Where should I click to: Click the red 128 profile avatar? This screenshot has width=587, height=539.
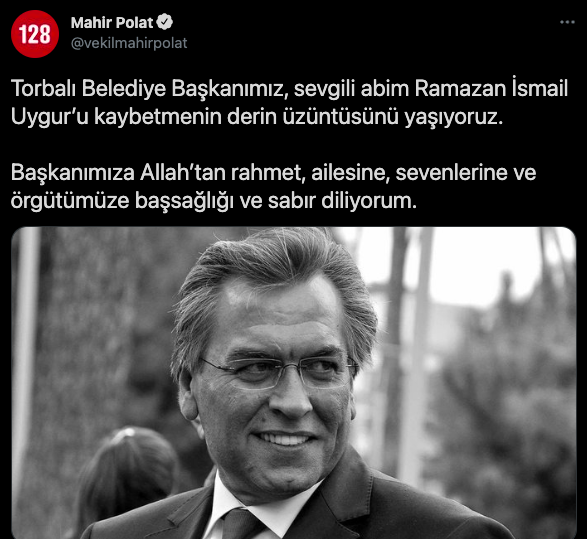(35, 34)
